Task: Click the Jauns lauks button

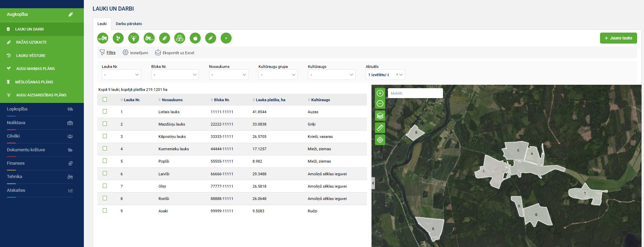Action: point(619,38)
